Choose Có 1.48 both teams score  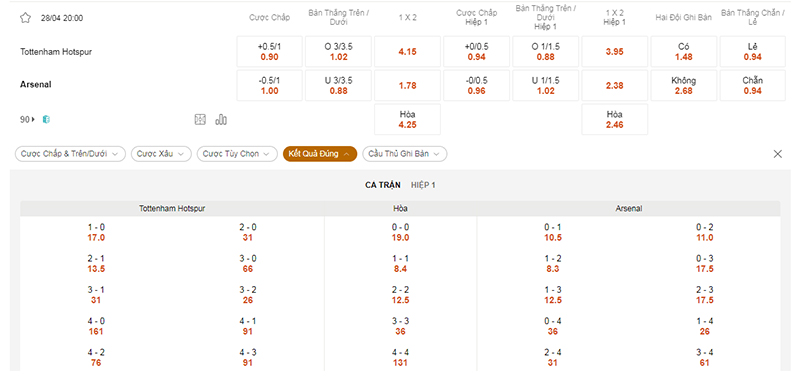point(684,52)
